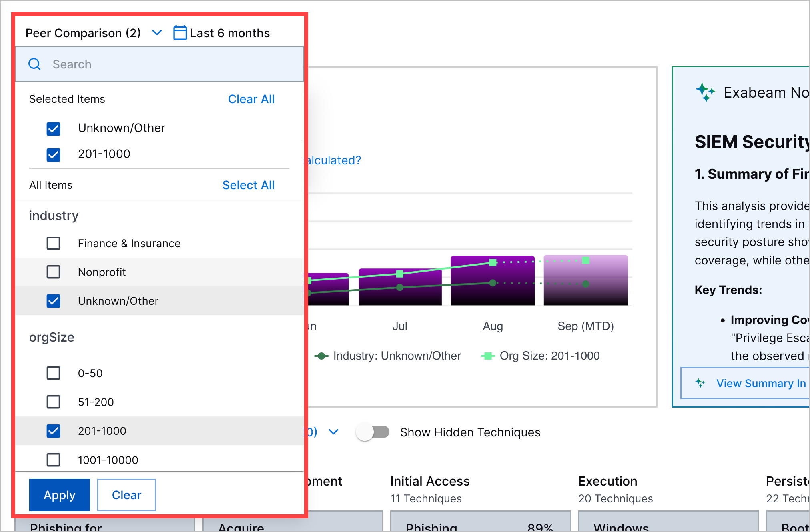This screenshot has height=532, width=810.
Task: Click the 'orgSize' group label
Action: coord(52,338)
